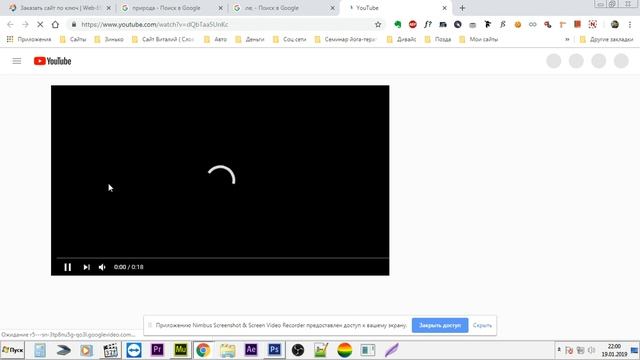Pause the YouTube video
Screen dimensions: 640x360
[x=68, y=267]
